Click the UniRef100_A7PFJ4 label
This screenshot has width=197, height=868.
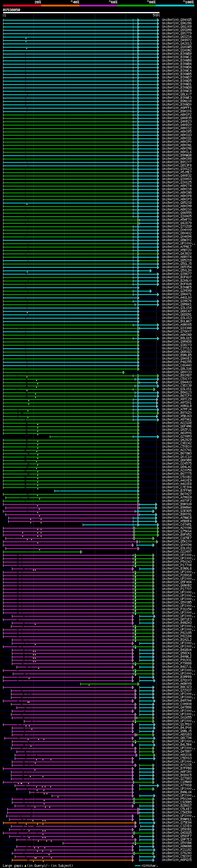pyautogui.click(x=177, y=410)
